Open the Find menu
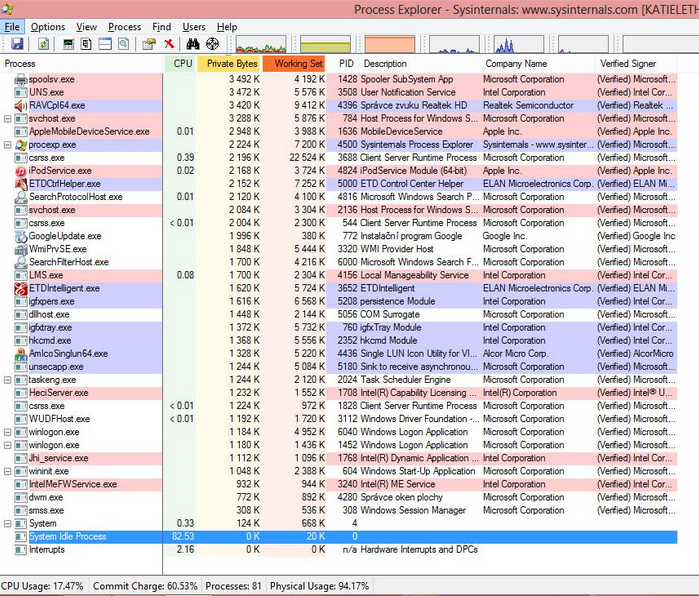The width and height of the screenshot is (699, 596). [x=161, y=27]
